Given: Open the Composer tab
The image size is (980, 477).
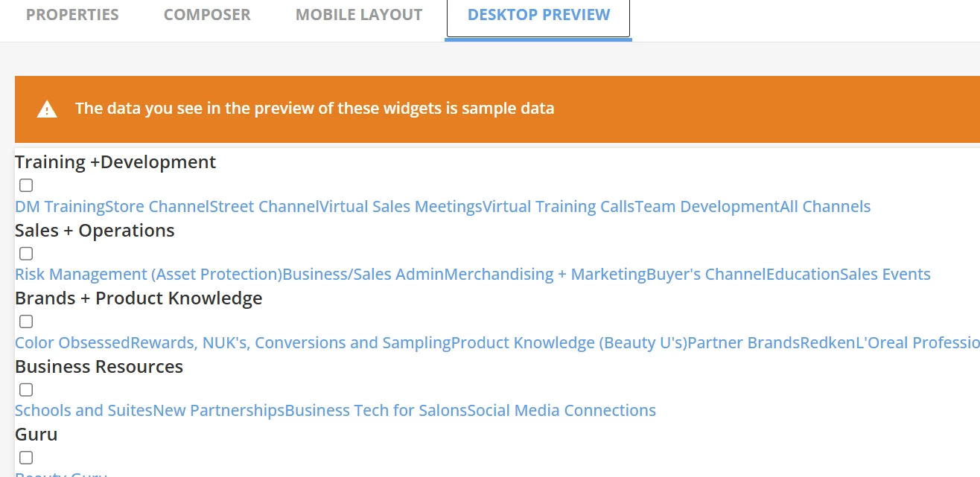Looking at the screenshot, I should [207, 15].
